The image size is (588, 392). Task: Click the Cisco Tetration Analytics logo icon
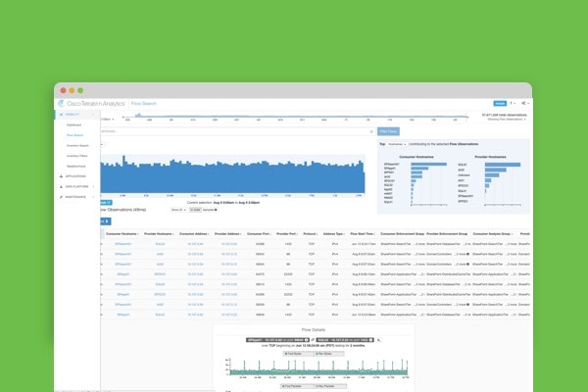(61, 103)
